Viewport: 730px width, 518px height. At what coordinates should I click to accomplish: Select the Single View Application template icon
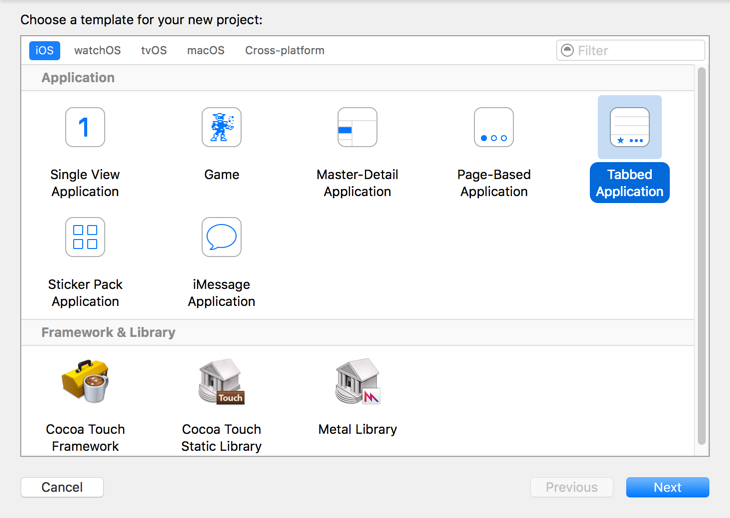point(85,128)
